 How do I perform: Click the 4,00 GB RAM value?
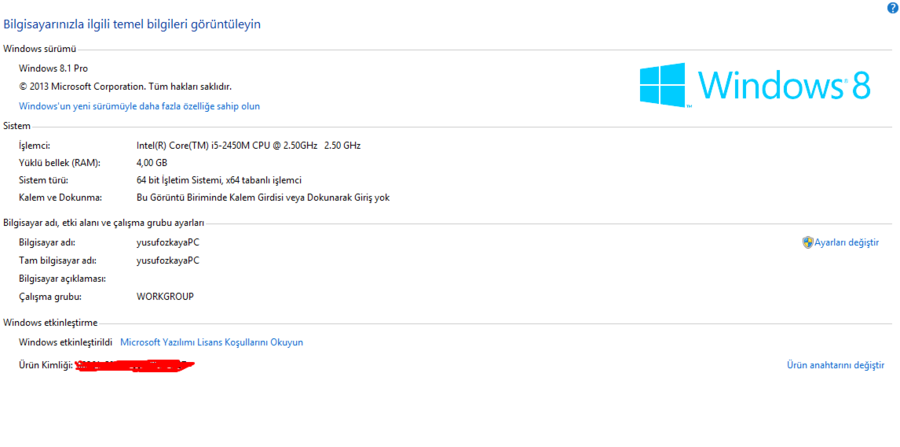(x=152, y=163)
